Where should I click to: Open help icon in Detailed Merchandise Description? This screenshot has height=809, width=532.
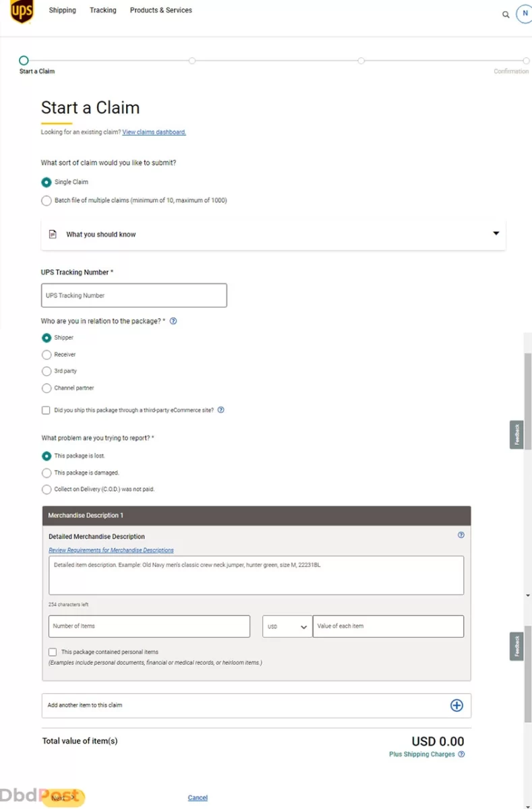click(461, 535)
